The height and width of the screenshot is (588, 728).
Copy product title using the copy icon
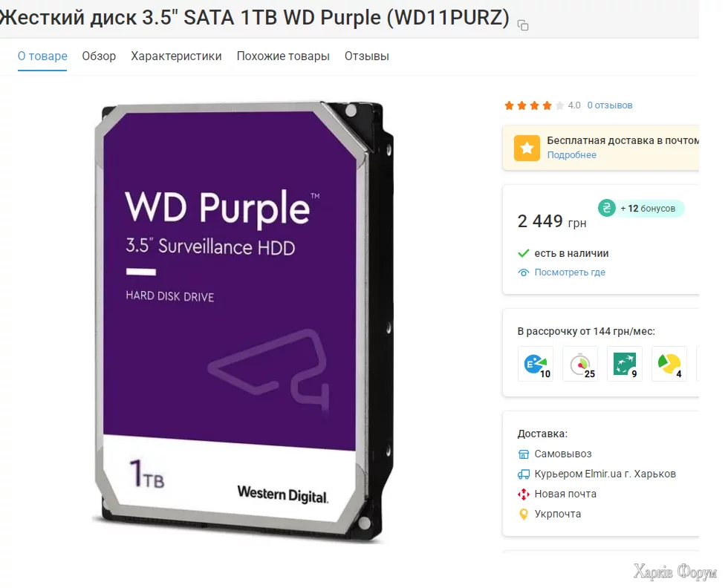(523, 25)
